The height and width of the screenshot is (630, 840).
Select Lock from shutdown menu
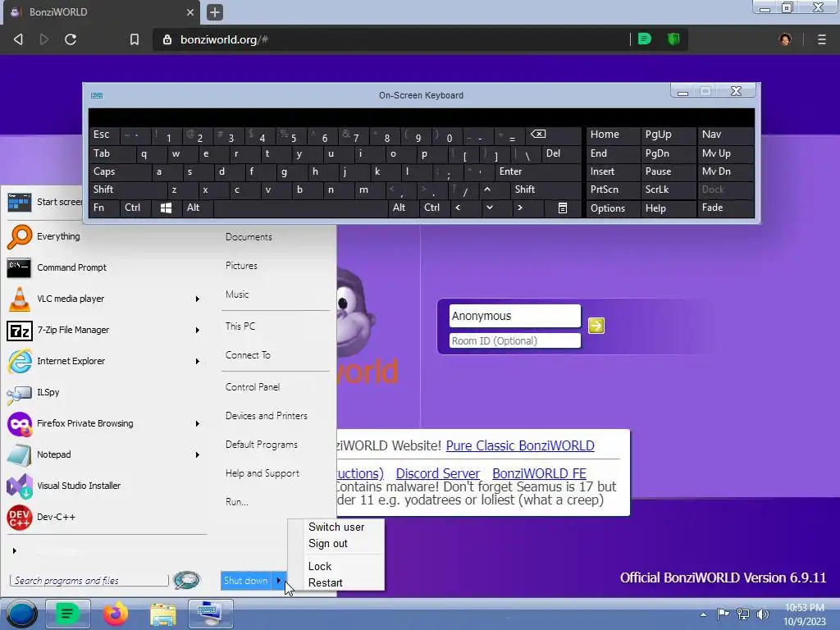(x=320, y=566)
